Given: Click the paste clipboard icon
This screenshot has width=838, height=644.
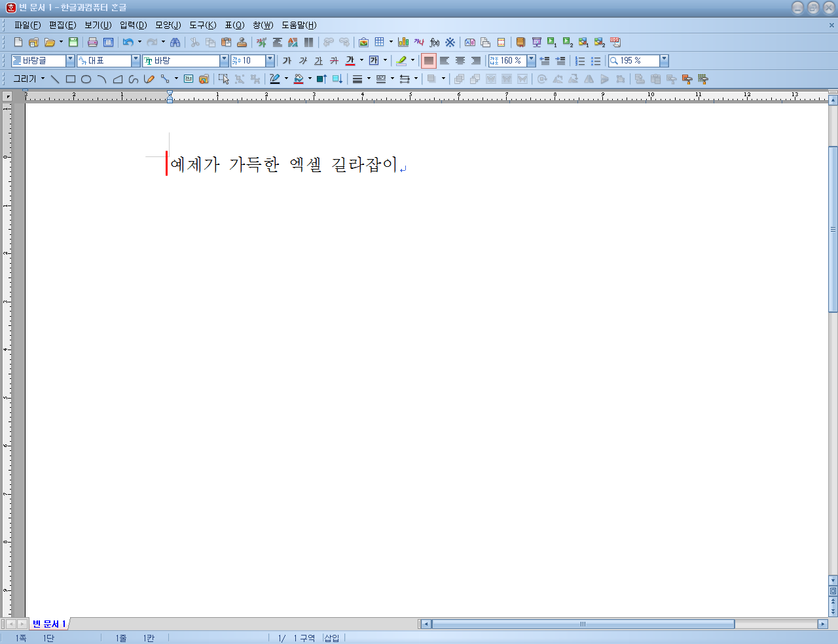Looking at the screenshot, I should pos(226,42).
